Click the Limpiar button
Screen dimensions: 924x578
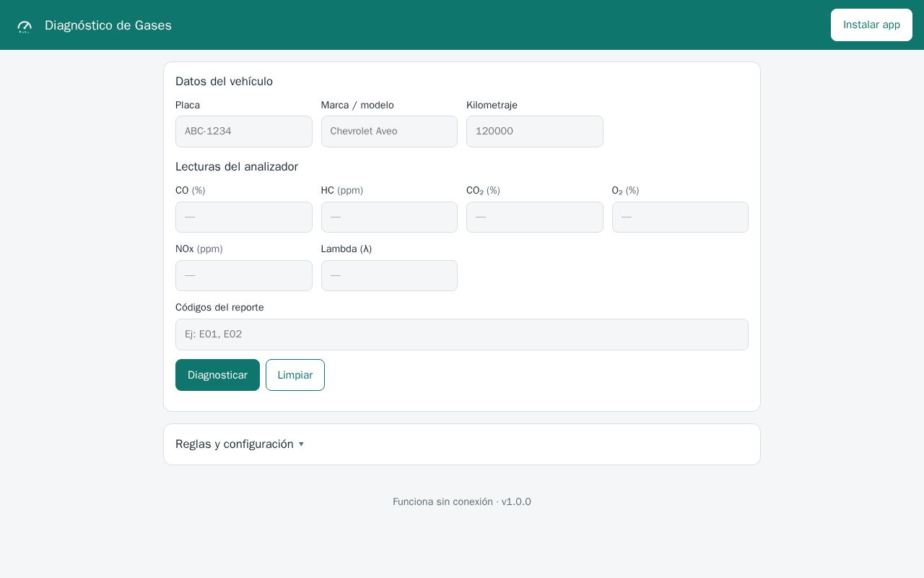pos(295,375)
